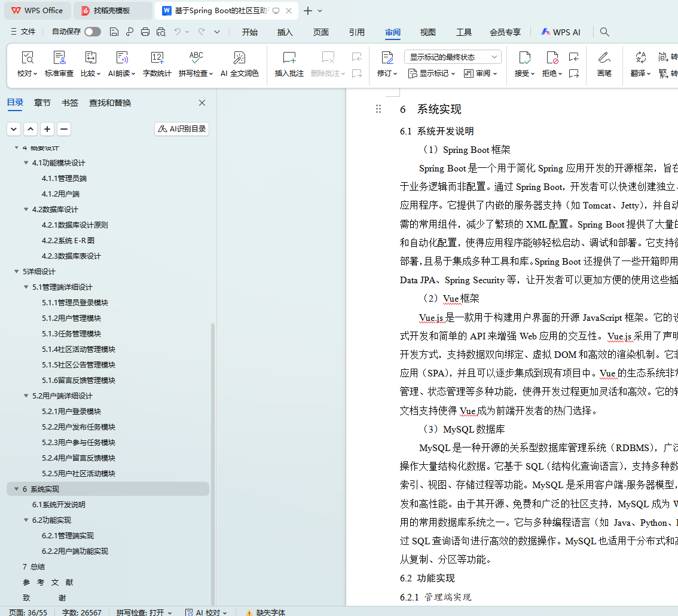Open the 书签 navigation pane tab

pos(70,103)
